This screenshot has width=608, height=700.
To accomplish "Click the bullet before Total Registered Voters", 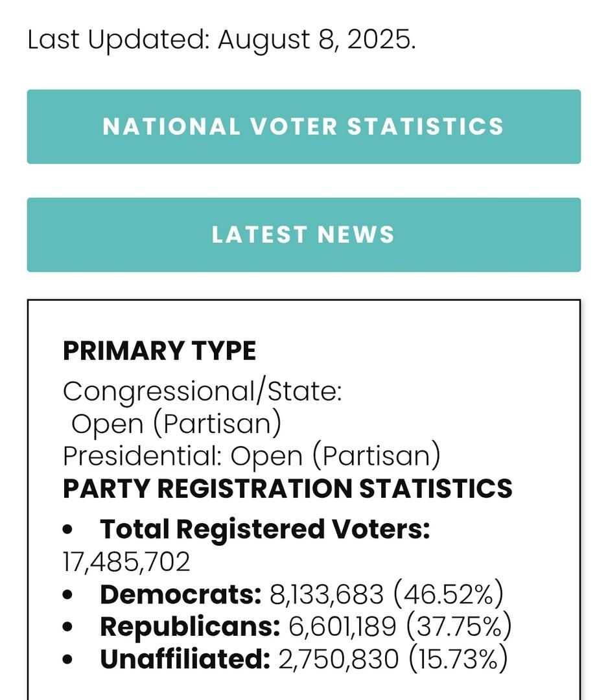I will [68, 530].
